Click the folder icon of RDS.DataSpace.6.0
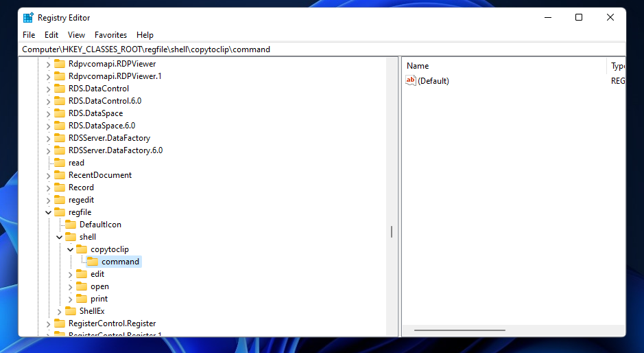Screen dimensions: 644x353 point(60,126)
